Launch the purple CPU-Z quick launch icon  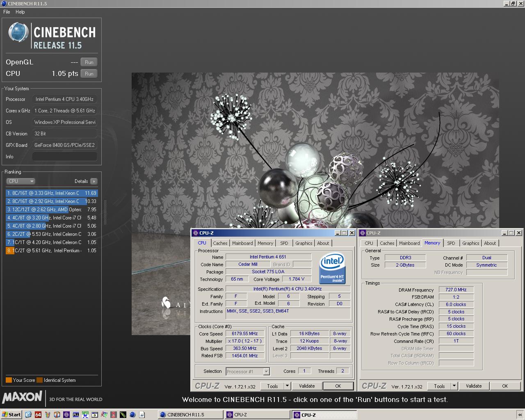click(66, 415)
